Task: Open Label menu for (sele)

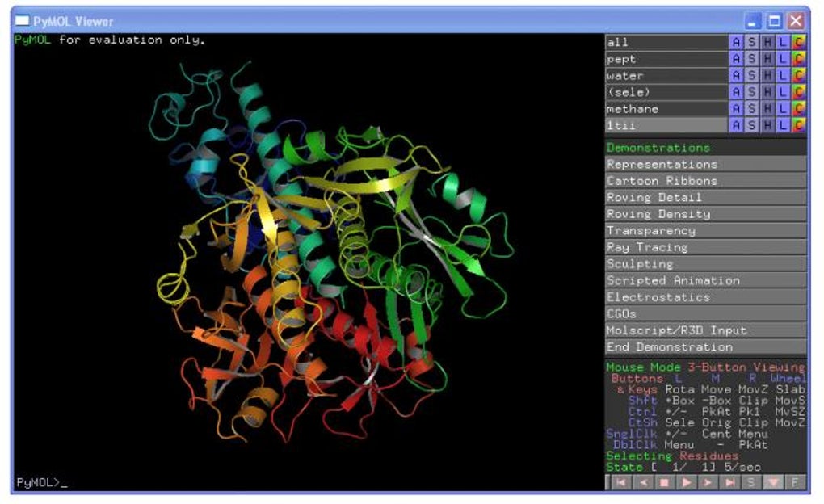Action: coord(783,92)
